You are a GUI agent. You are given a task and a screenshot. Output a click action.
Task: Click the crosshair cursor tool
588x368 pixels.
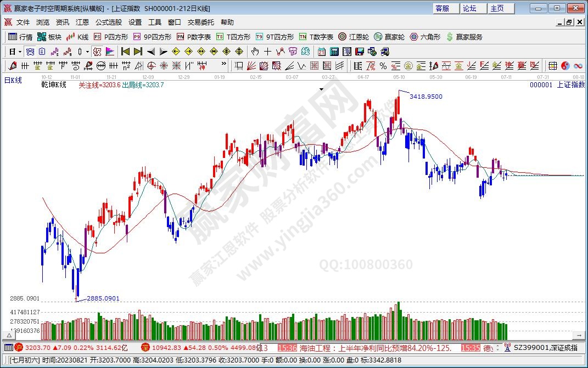click(x=267, y=52)
